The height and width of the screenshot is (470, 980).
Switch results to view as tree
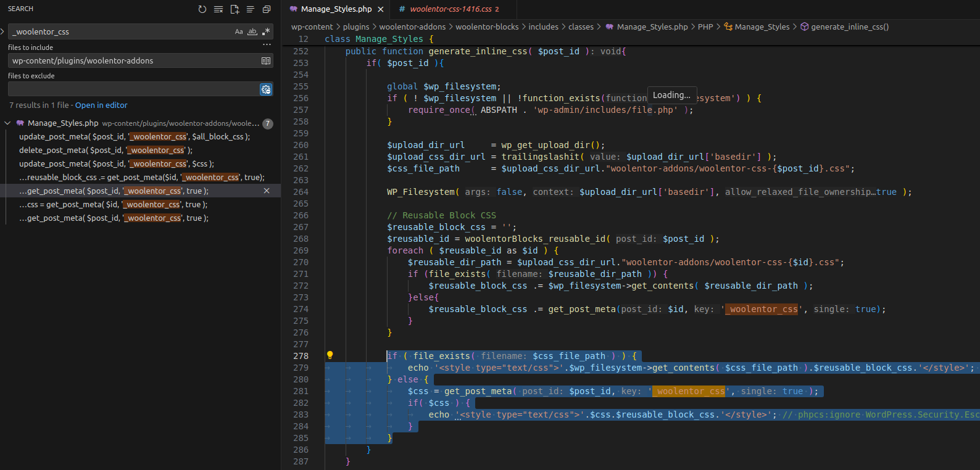coord(251,9)
